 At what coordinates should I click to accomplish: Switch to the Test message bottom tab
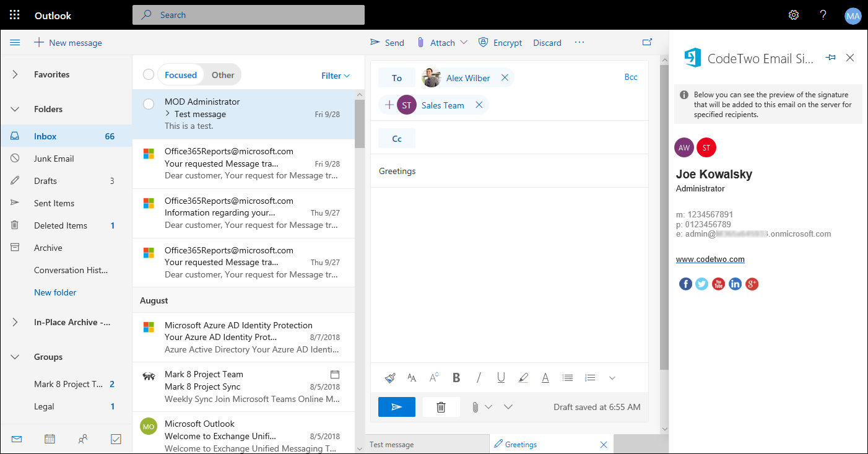pyautogui.click(x=427, y=444)
